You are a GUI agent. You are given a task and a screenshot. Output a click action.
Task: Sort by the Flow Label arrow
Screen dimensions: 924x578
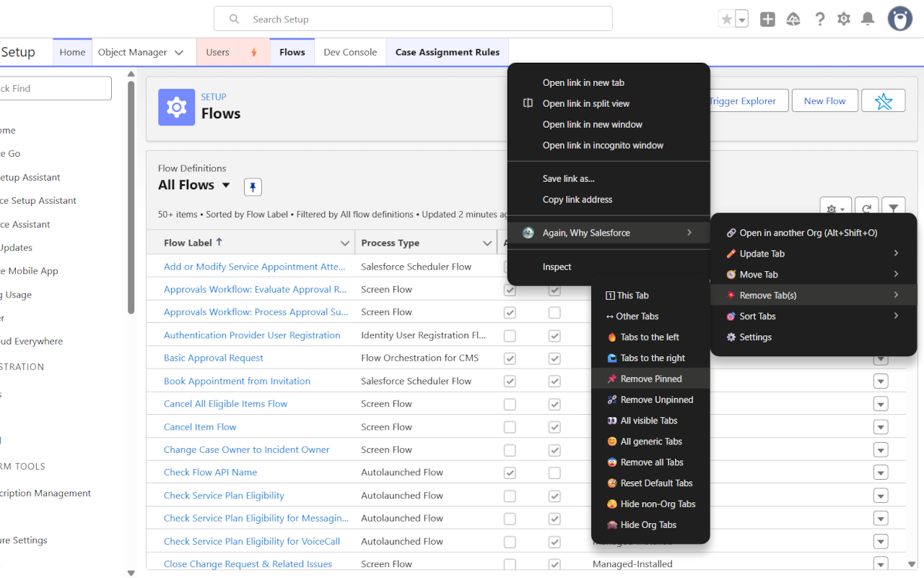(x=219, y=242)
